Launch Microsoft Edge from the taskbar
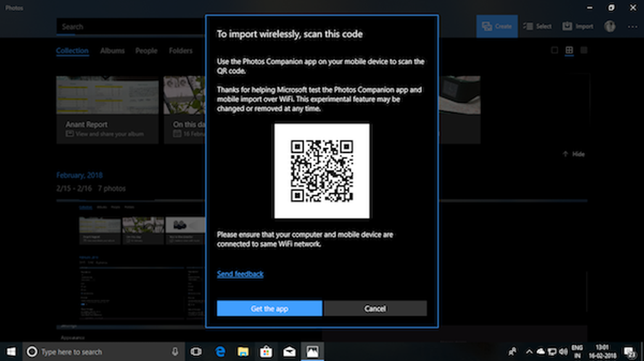 click(x=220, y=351)
